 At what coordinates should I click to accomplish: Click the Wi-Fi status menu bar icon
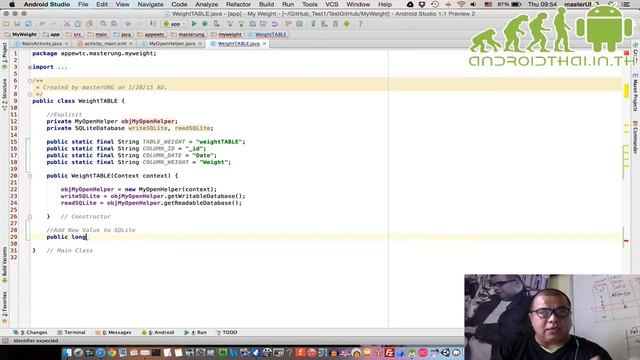tap(461, 4)
